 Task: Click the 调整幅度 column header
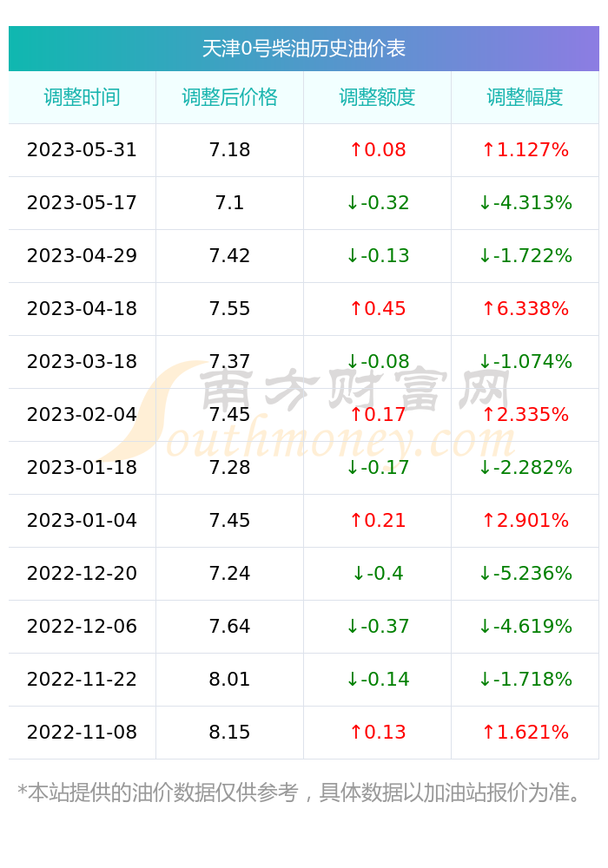click(525, 97)
